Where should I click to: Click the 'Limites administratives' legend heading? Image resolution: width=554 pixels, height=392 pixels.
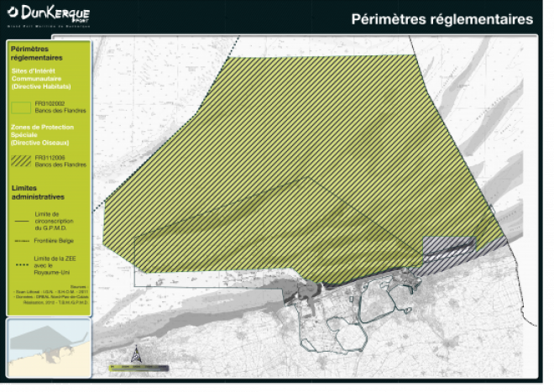pyautogui.click(x=38, y=192)
